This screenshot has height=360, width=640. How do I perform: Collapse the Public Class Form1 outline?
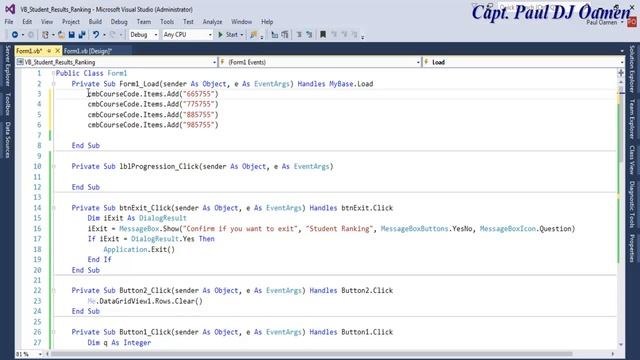53,73
